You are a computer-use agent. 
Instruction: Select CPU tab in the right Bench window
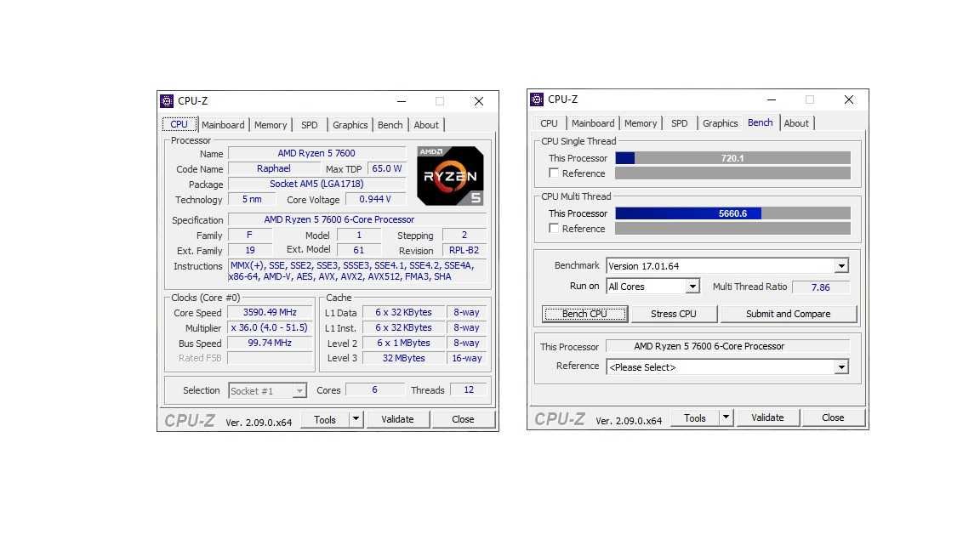click(x=549, y=123)
